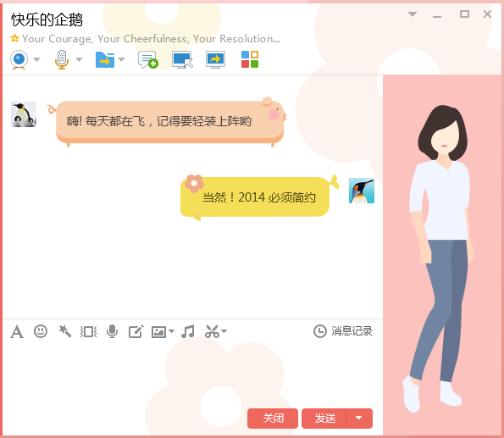Click message bubble 当然！2014 必须简约
Image resolution: width=504 pixels, height=438 pixels.
255,197
